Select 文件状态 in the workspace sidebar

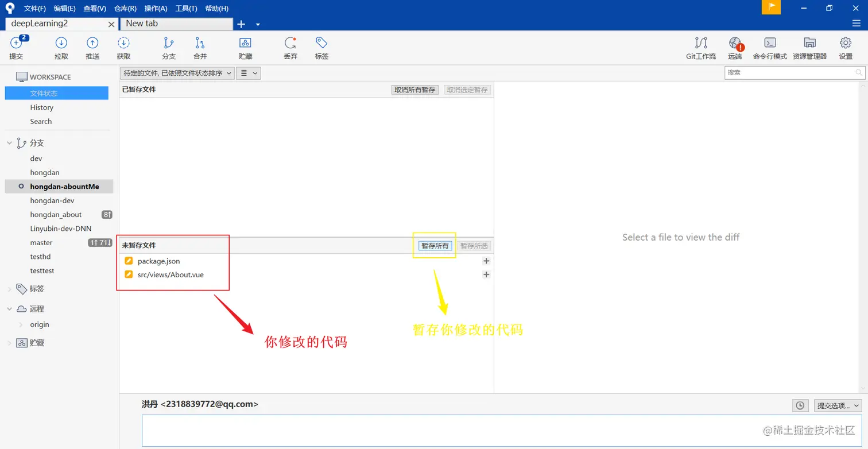click(56, 93)
